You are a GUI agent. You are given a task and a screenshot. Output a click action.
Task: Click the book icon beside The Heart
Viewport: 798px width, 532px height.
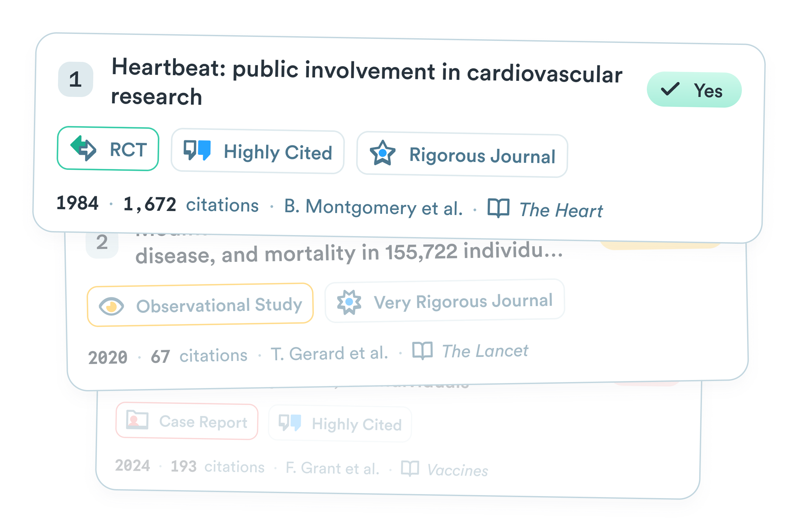[498, 208]
